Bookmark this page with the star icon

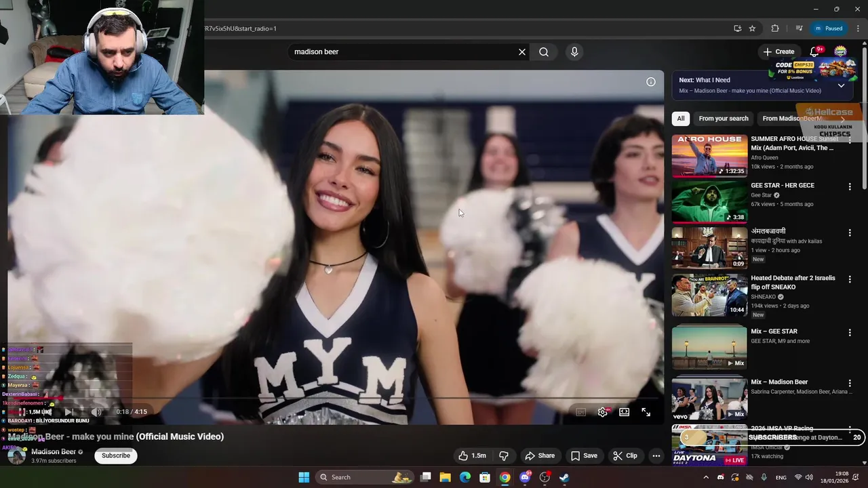[x=752, y=28]
